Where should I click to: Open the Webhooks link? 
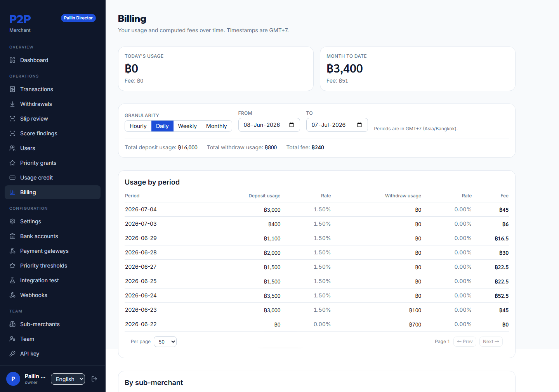point(53,295)
